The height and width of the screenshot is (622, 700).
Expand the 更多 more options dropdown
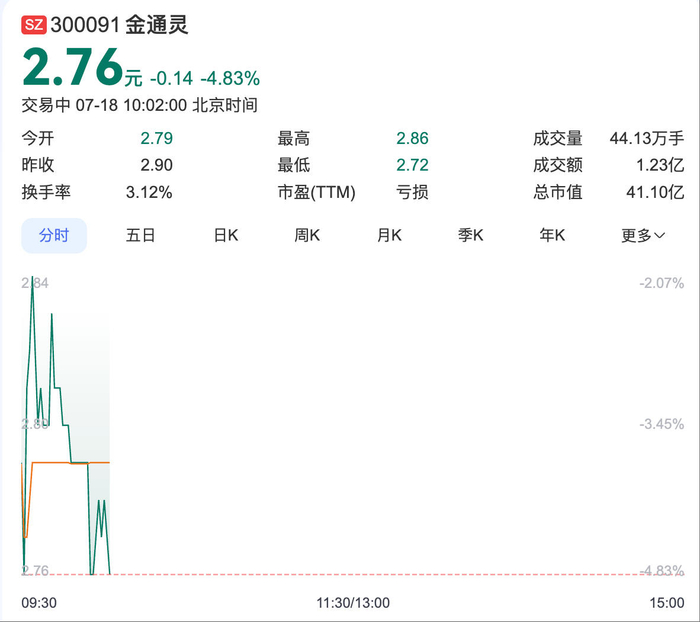click(x=643, y=235)
